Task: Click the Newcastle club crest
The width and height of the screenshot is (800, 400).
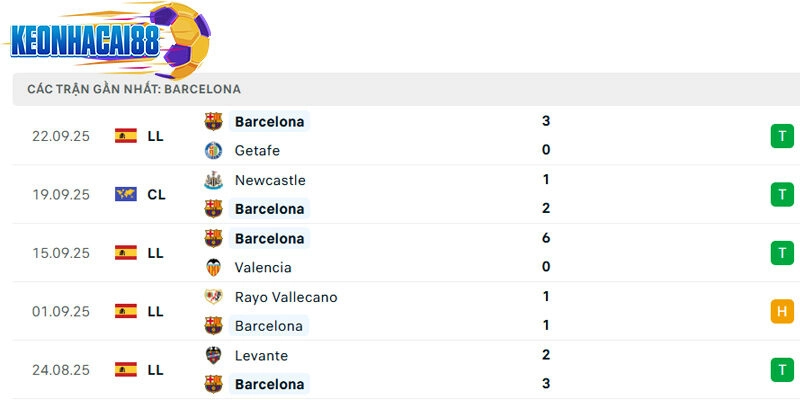Action: pos(213,180)
